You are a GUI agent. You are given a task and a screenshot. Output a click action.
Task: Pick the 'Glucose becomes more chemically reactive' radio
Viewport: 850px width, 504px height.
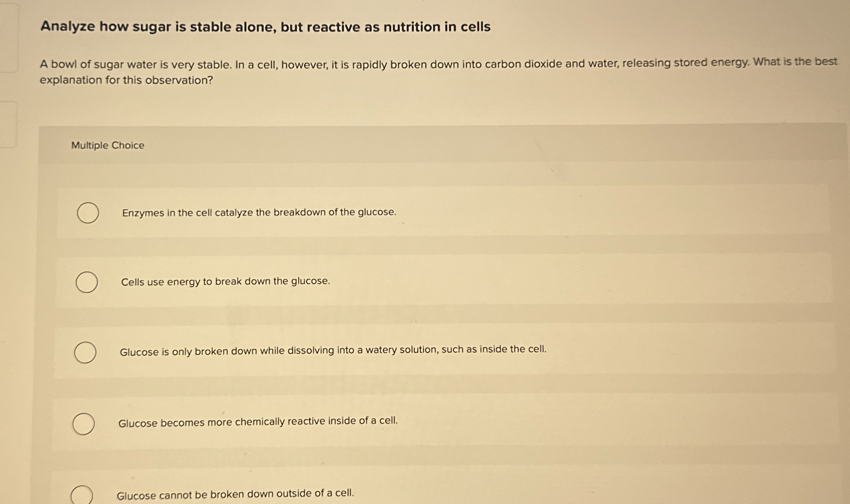coord(84,424)
